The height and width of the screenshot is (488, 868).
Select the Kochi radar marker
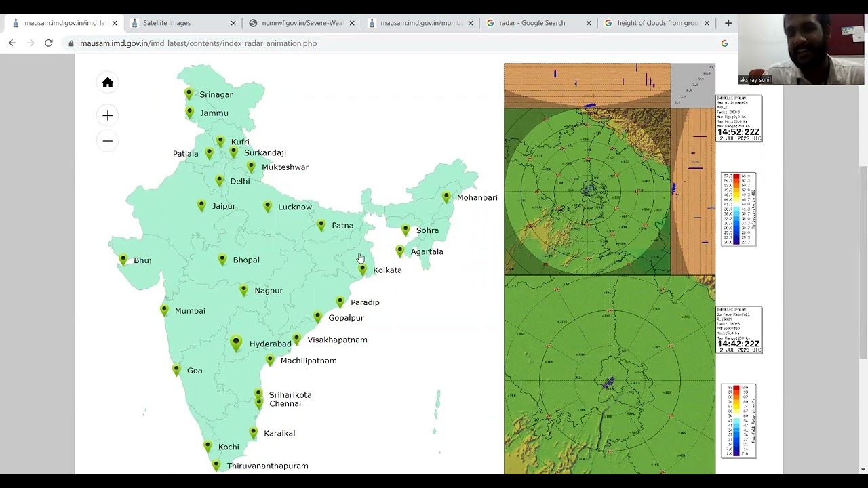[208, 446]
